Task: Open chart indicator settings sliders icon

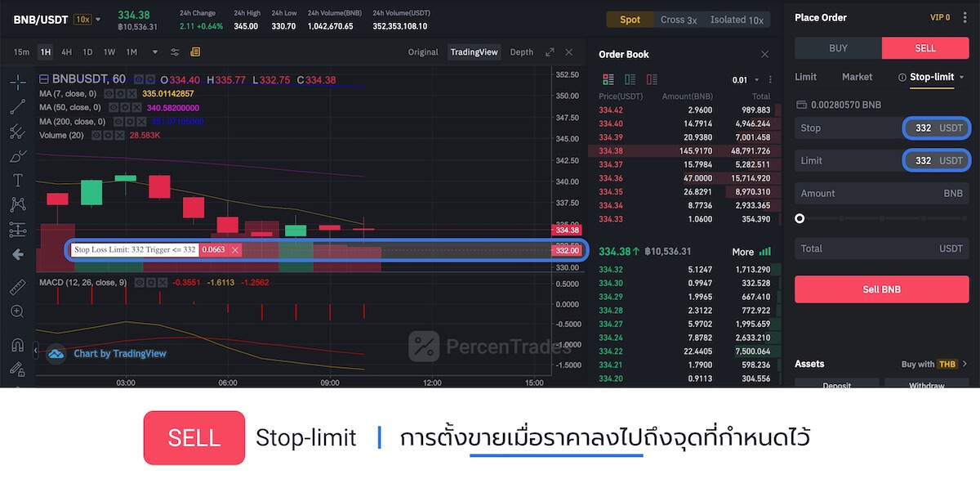Action: pyautogui.click(x=175, y=51)
